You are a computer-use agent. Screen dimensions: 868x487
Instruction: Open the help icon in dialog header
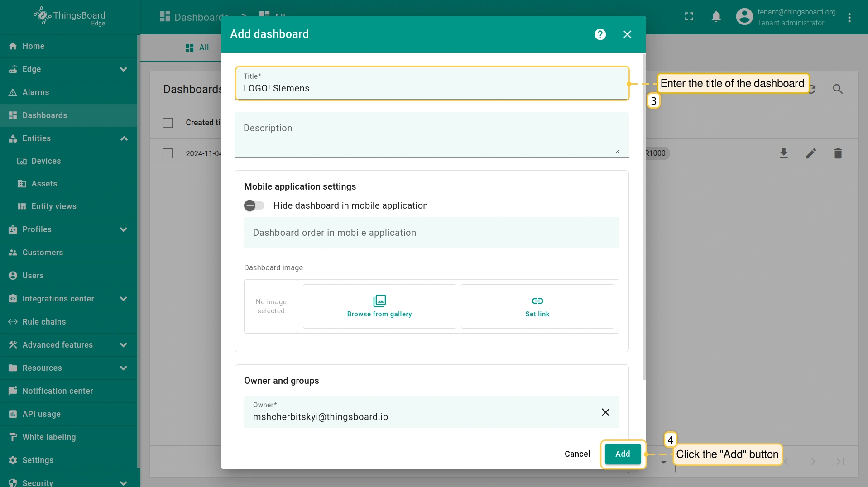coord(600,34)
